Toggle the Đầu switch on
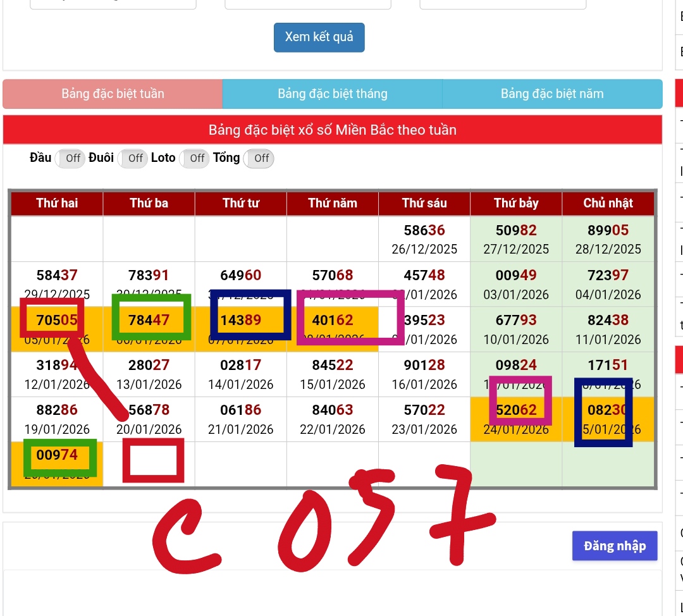The height and width of the screenshot is (616, 683). [x=72, y=159]
